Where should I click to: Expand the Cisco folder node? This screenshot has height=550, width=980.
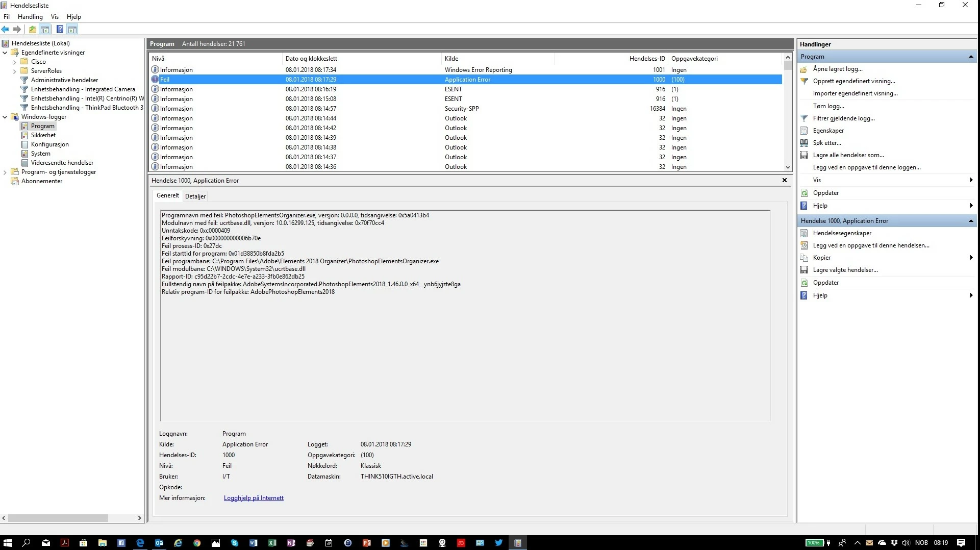15,62
